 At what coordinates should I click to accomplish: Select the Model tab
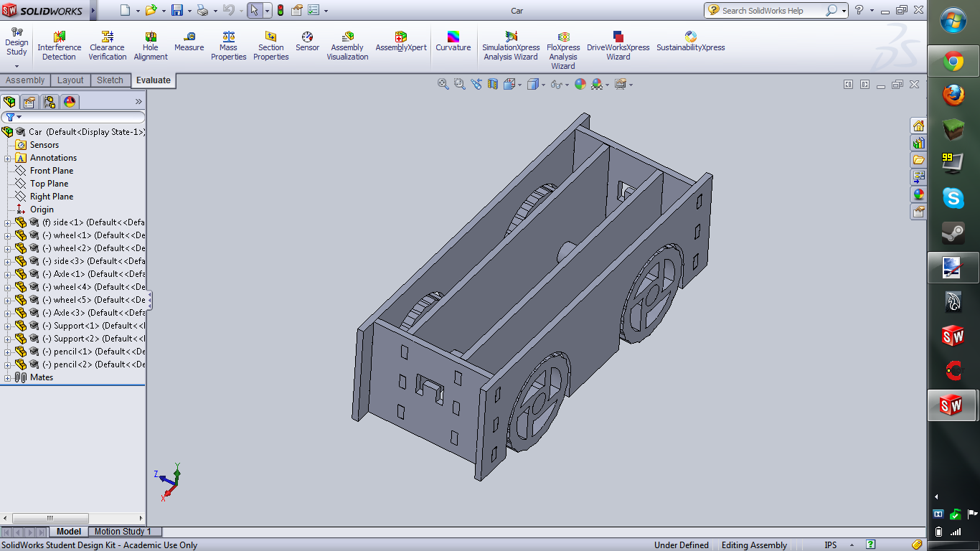(69, 532)
